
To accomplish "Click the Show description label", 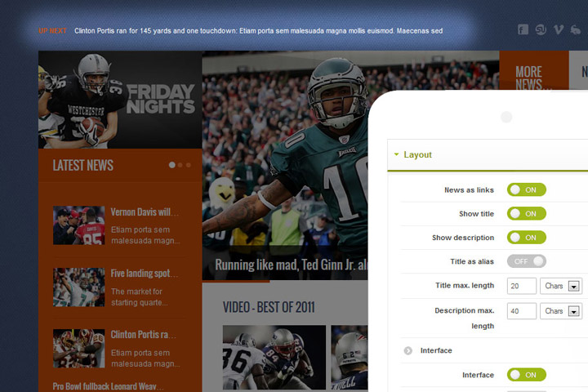I will 463,238.
